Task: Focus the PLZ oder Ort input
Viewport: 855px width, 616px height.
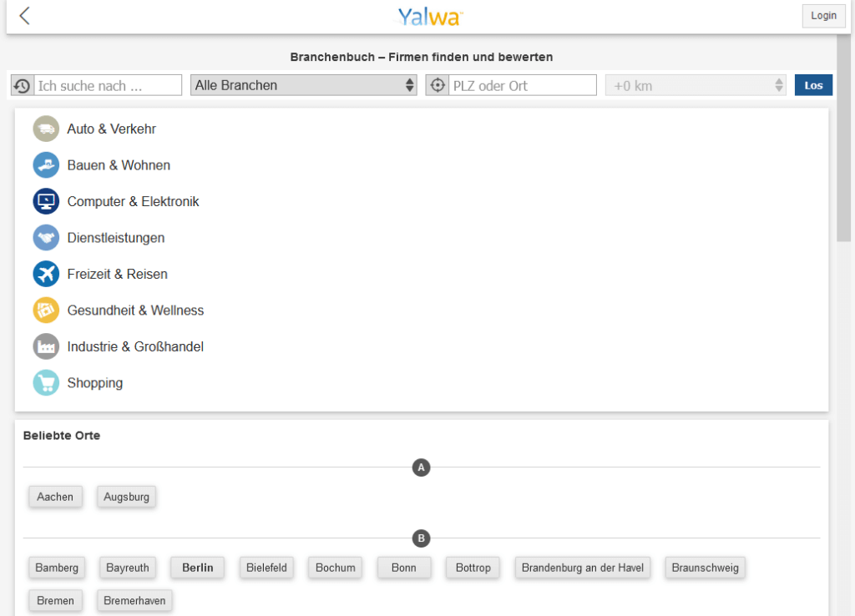Action: click(x=523, y=86)
